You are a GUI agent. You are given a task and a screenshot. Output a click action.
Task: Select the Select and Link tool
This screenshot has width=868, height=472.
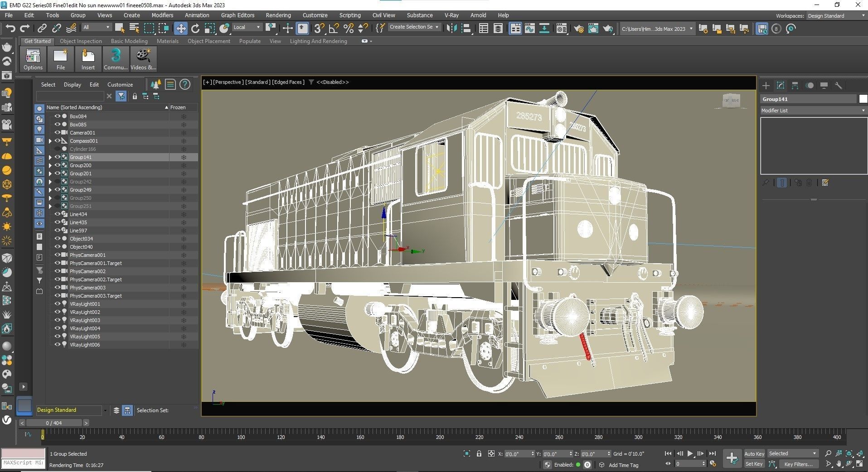[x=42, y=29]
